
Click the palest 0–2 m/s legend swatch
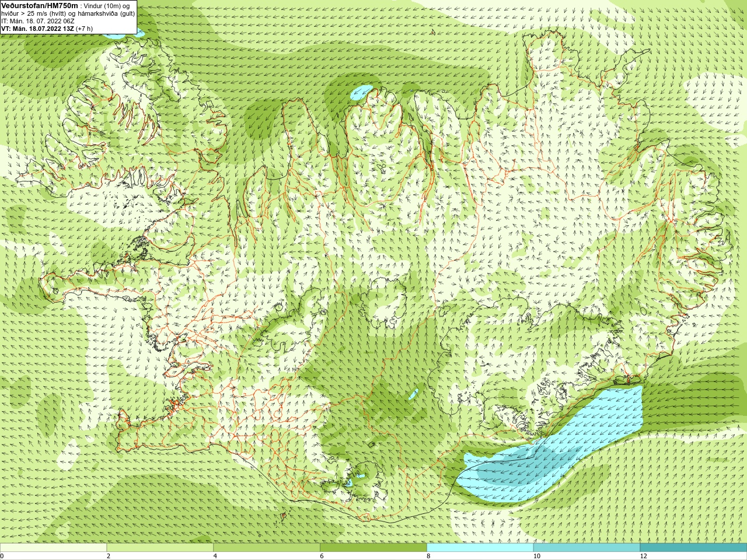pos(53,548)
